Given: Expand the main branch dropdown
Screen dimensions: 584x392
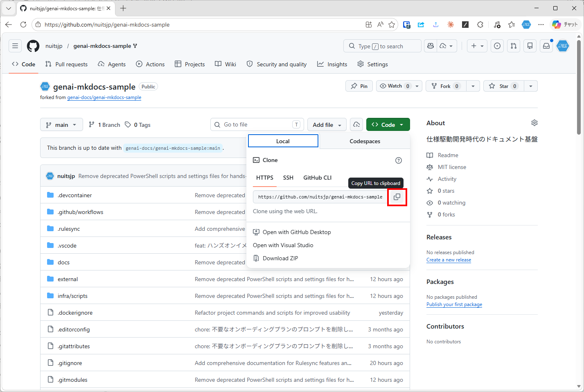Looking at the screenshot, I should coord(61,125).
